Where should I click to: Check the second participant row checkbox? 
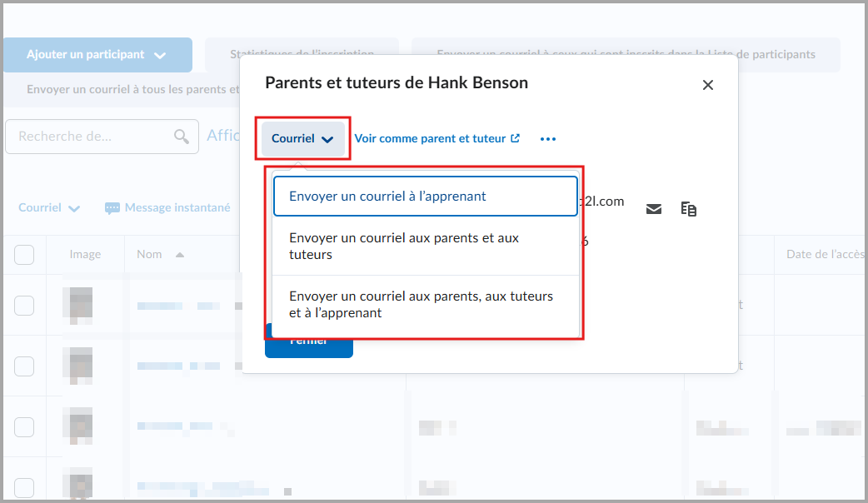(24, 366)
